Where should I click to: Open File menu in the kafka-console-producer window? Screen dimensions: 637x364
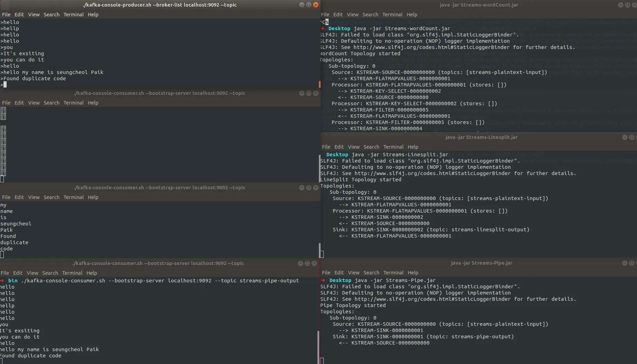click(6, 15)
